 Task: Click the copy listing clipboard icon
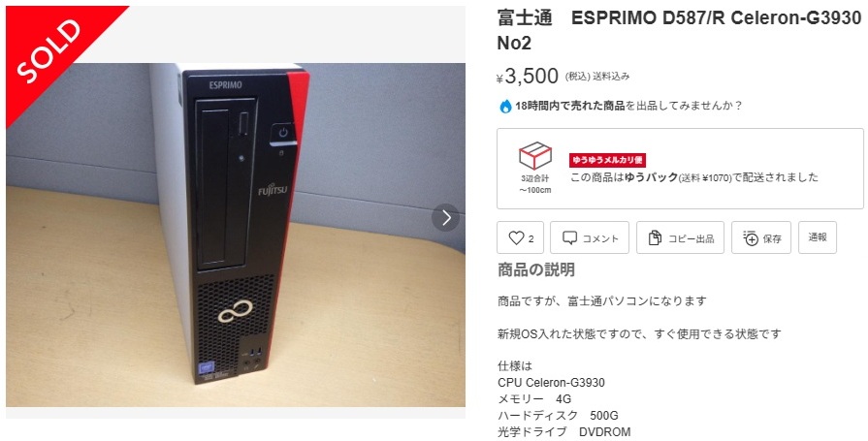click(655, 237)
